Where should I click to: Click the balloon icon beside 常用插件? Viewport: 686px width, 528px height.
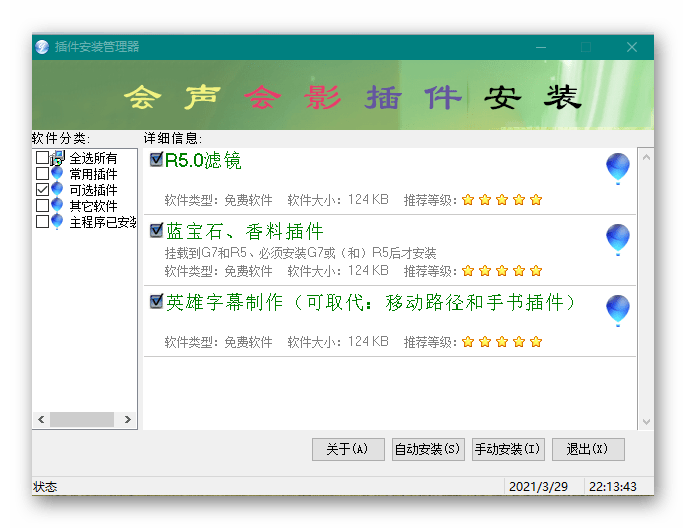(x=57, y=174)
